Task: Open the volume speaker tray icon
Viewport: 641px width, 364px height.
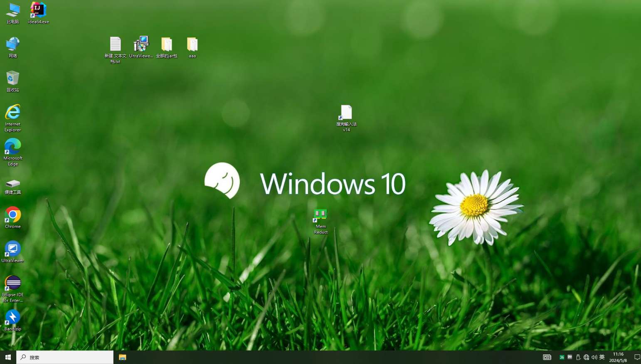Action: pos(594,357)
